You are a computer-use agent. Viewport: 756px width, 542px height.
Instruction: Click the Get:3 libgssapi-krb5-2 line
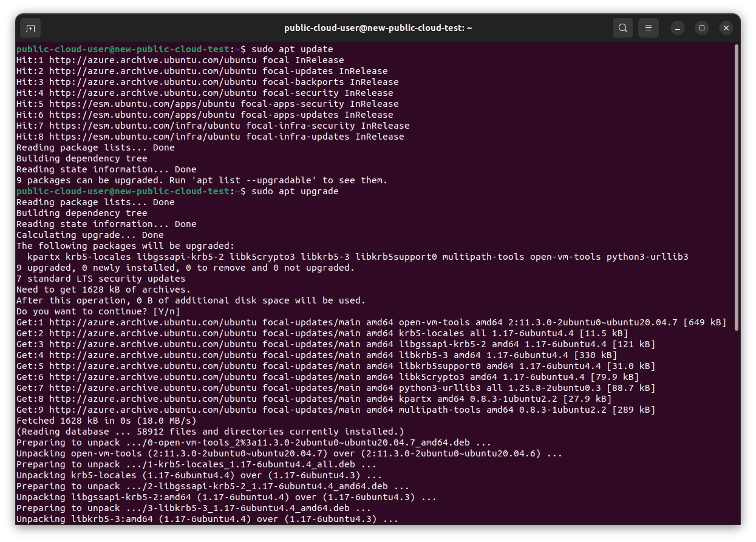tap(336, 344)
